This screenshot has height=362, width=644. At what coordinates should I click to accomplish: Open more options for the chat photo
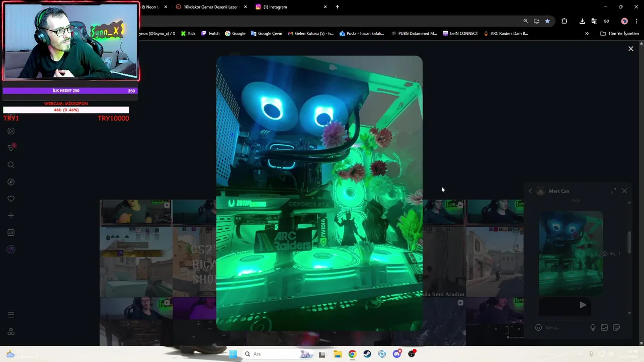point(619,254)
